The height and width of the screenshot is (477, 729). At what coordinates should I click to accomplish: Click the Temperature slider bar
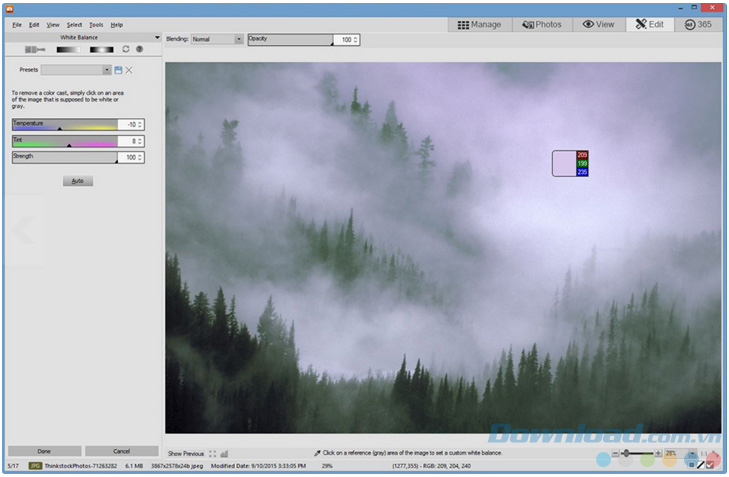tap(64, 125)
